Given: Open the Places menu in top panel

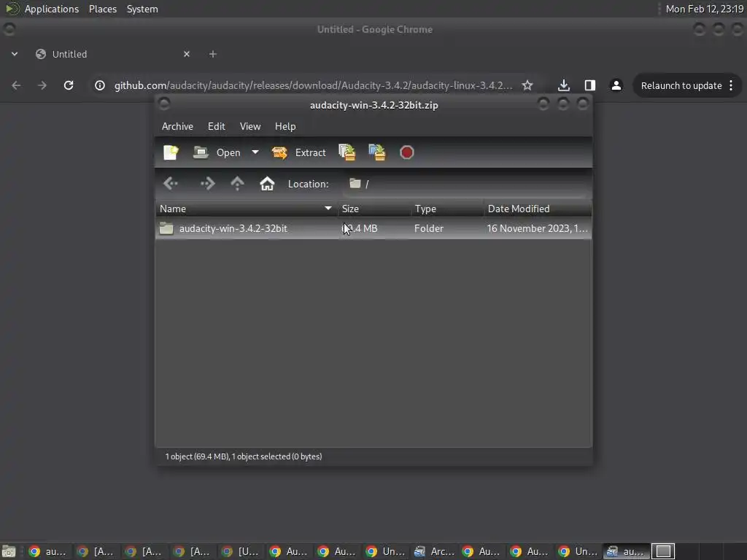Looking at the screenshot, I should (x=103, y=9).
